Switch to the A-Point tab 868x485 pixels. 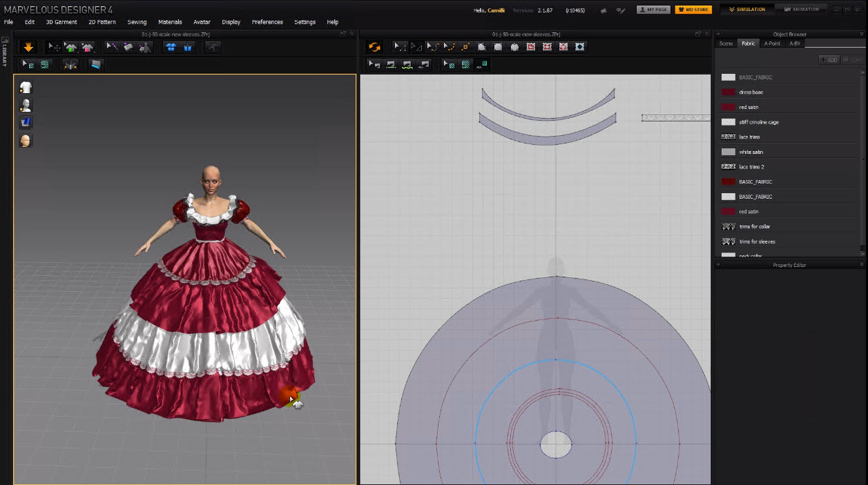pos(772,43)
